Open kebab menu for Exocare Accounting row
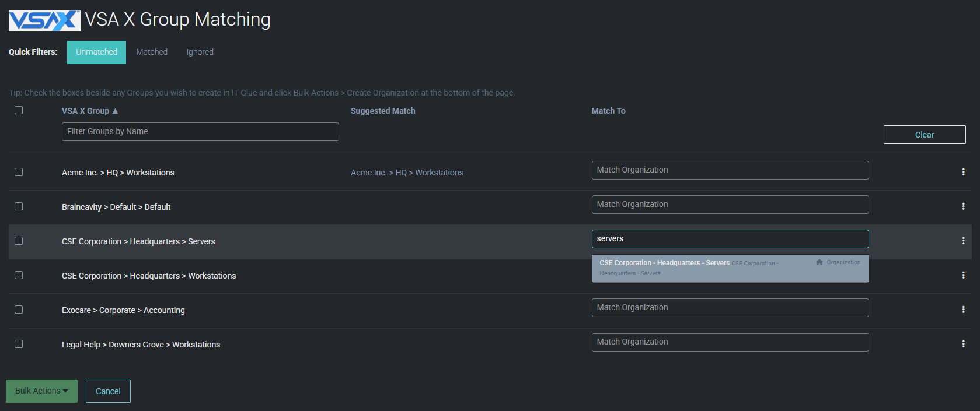980x411 pixels. point(963,310)
